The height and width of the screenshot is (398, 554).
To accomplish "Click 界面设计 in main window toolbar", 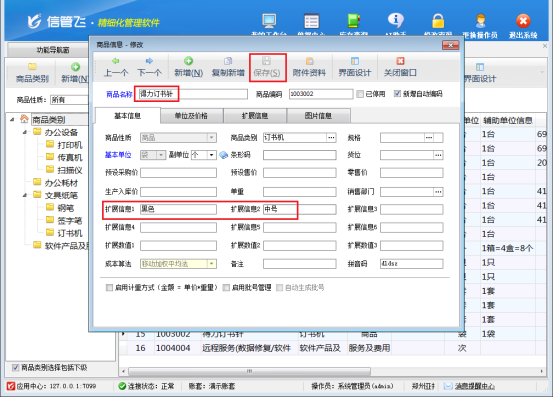I will 479,72.
